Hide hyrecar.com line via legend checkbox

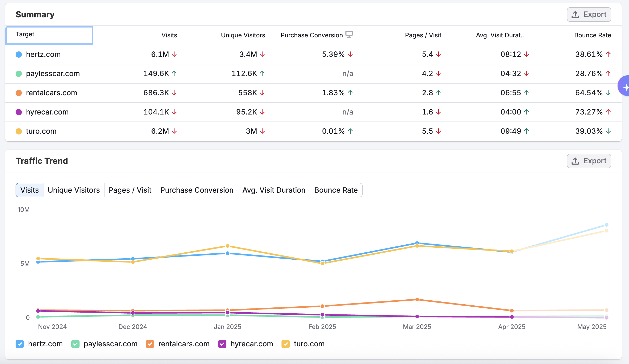click(222, 344)
